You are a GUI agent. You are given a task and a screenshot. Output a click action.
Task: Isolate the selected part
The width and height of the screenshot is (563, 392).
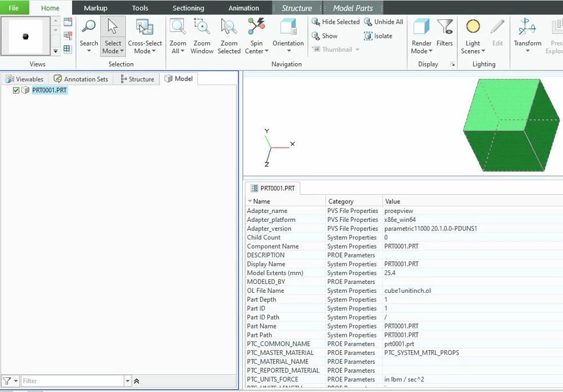coord(378,36)
